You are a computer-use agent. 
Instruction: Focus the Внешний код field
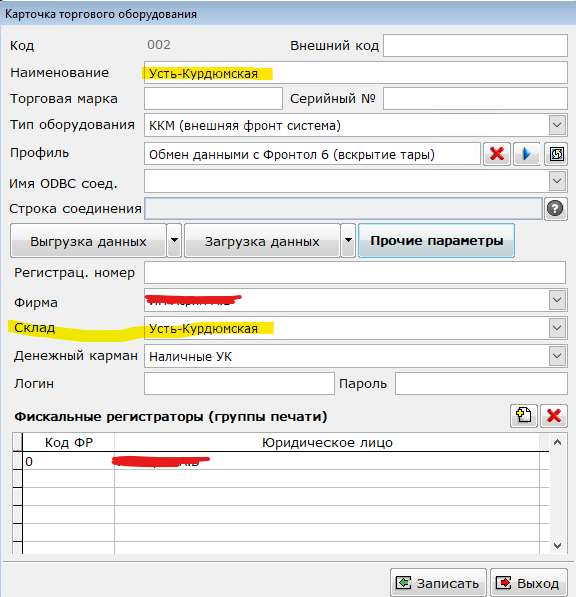tap(475, 45)
